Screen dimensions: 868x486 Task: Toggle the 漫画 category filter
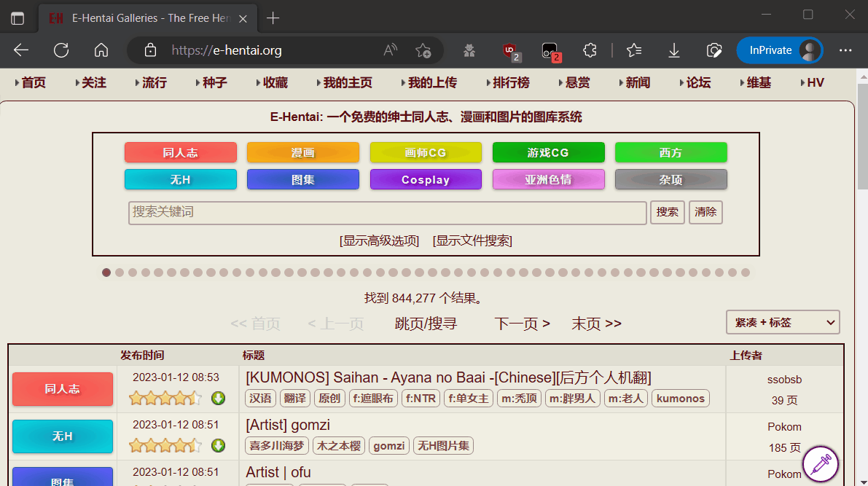pyautogui.click(x=302, y=152)
